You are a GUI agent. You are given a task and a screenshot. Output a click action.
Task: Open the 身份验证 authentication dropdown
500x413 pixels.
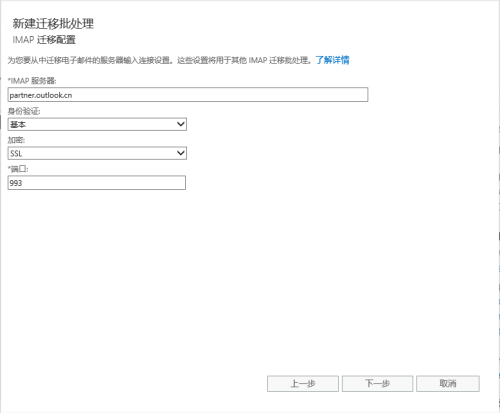pyautogui.click(x=97, y=124)
